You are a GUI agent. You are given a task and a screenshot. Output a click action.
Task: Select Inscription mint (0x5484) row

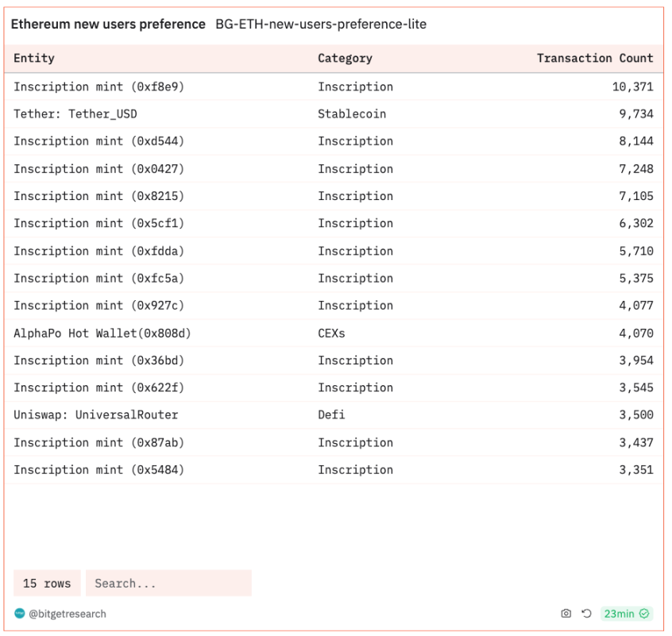point(99,470)
